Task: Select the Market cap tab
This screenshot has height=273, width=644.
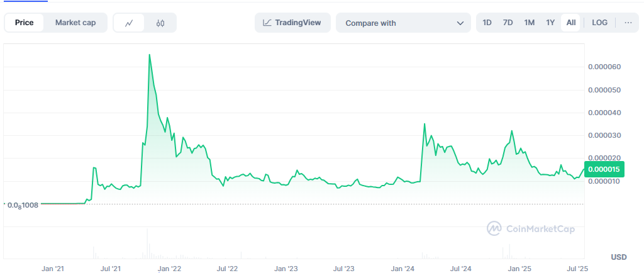Action: (x=75, y=23)
